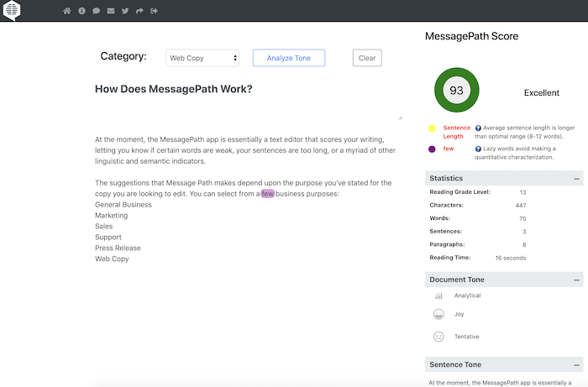Click the Tentative tone label
The image size is (588, 387).
point(466,337)
